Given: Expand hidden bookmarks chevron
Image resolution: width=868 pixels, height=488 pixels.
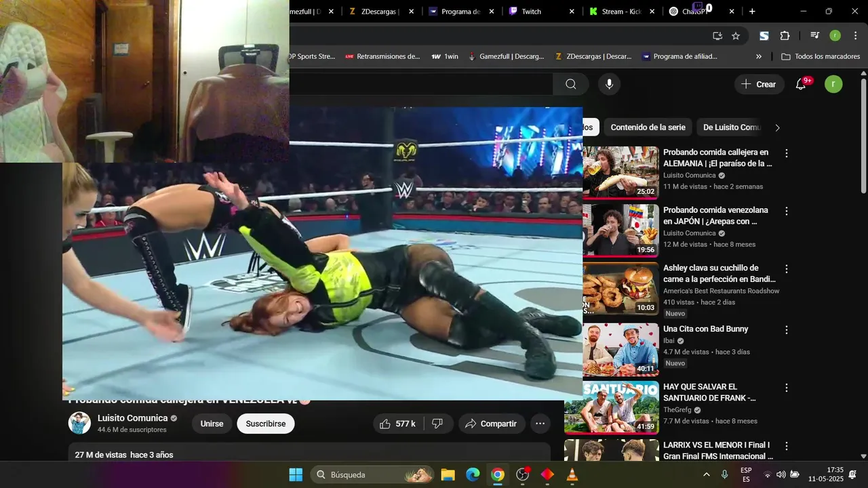Looking at the screenshot, I should [758, 56].
